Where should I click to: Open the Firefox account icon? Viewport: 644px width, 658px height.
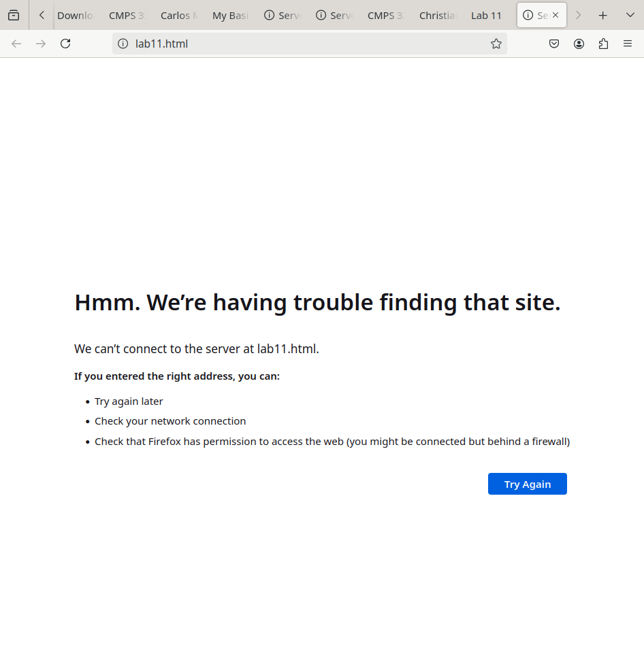pos(579,44)
